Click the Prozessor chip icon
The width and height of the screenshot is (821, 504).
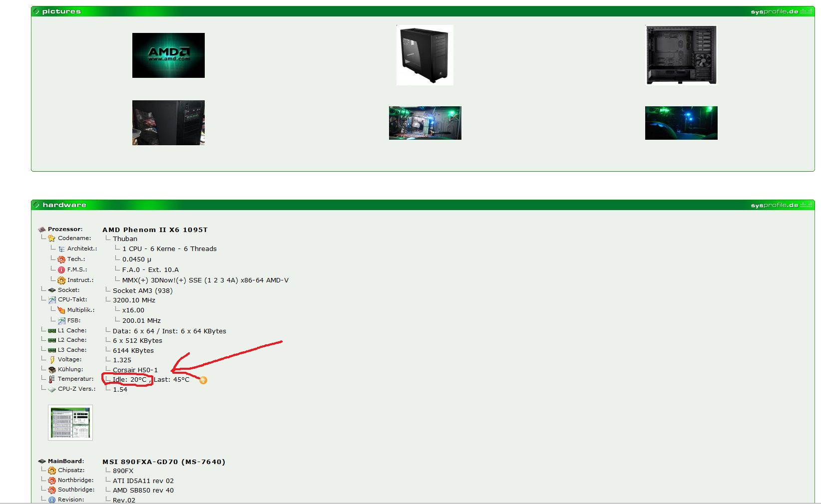tap(42, 230)
